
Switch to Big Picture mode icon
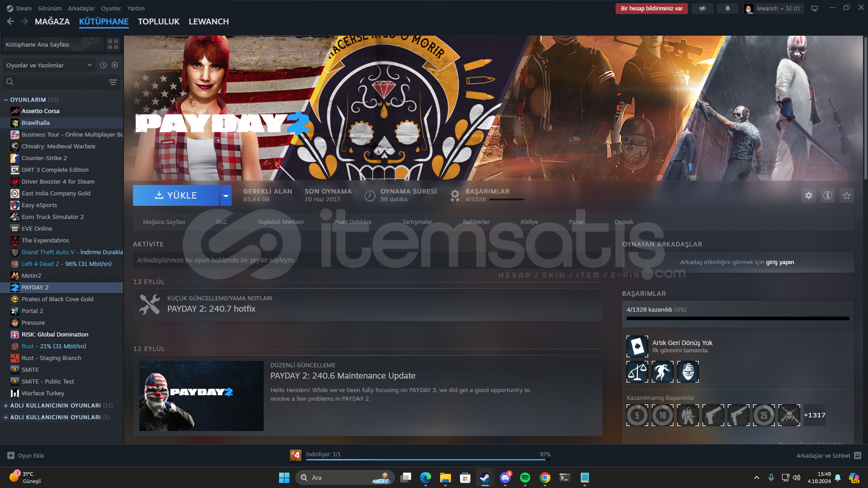tap(815, 9)
